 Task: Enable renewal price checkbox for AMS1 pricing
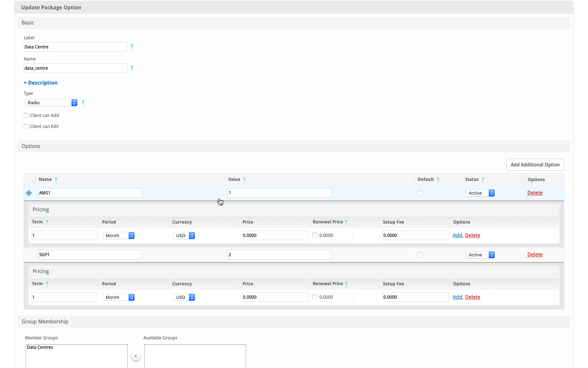point(315,235)
